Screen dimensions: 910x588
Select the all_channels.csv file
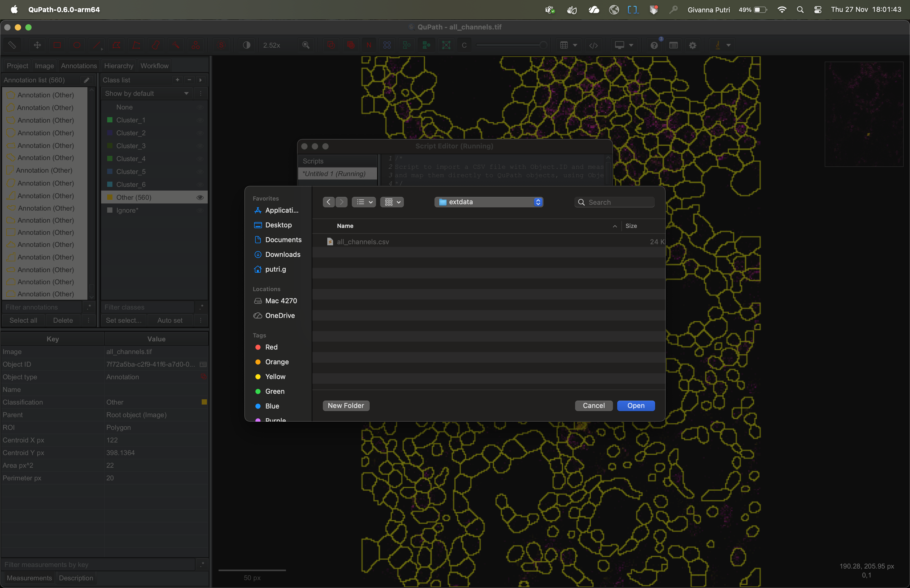pos(362,242)
